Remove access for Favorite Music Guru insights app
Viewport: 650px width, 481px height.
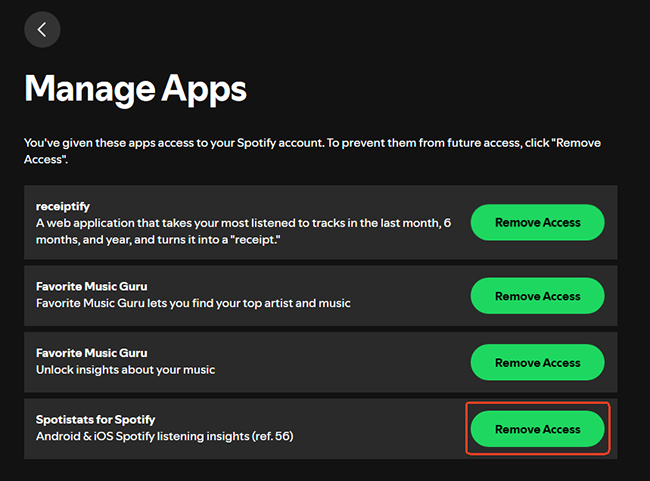pos(537,362)
